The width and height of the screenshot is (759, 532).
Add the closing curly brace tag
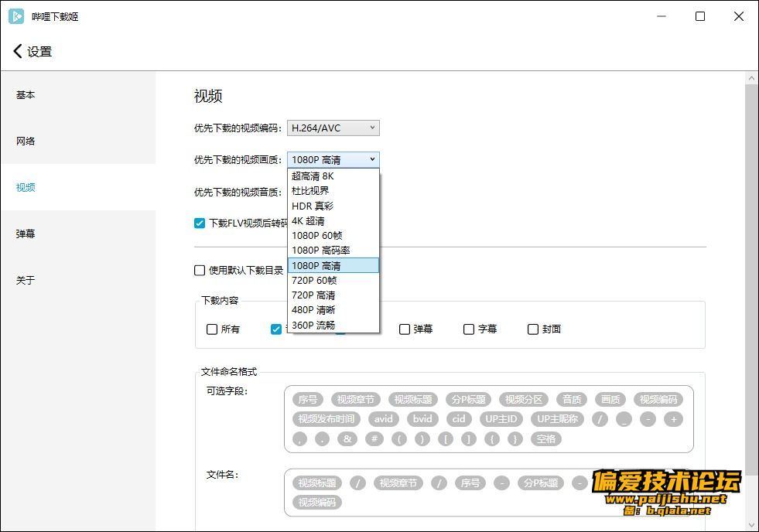click(x=515, y=439)
